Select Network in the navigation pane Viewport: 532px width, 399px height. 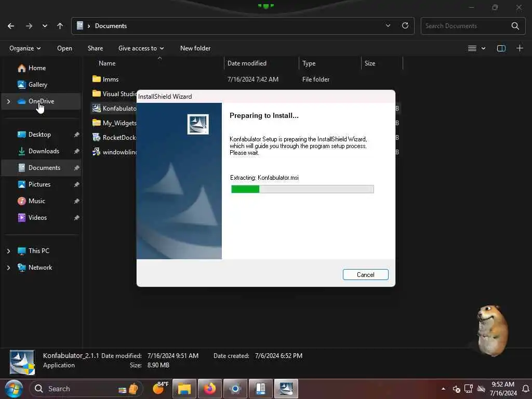(40, 268)
